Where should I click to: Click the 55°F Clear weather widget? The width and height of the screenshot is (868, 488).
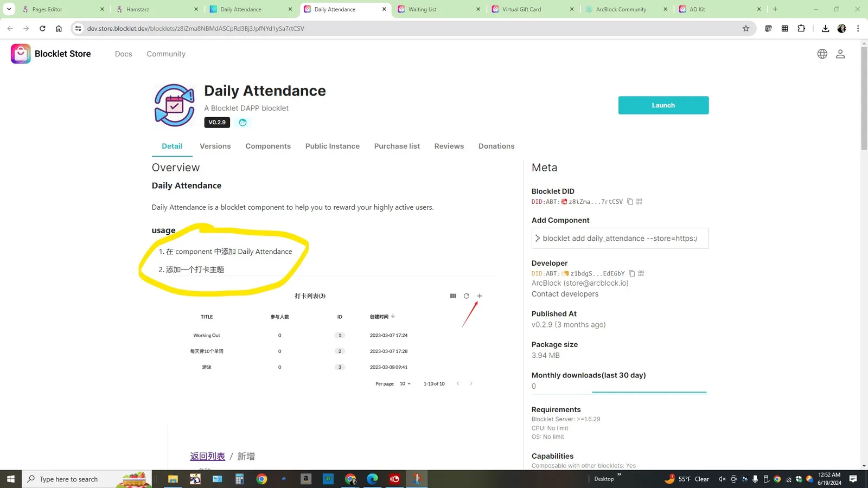pyautogui.click(x=687, y=479)
